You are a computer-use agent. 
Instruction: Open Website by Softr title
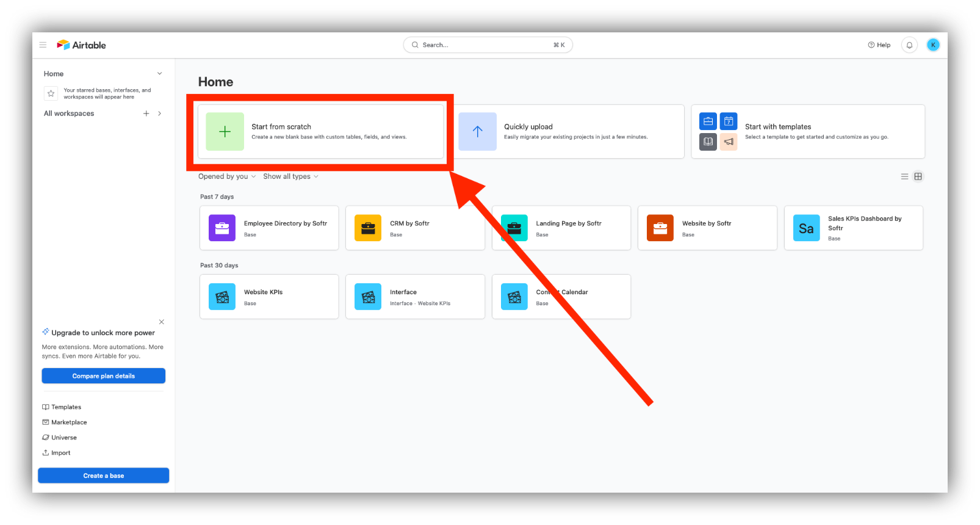click(x=707, y=223)
